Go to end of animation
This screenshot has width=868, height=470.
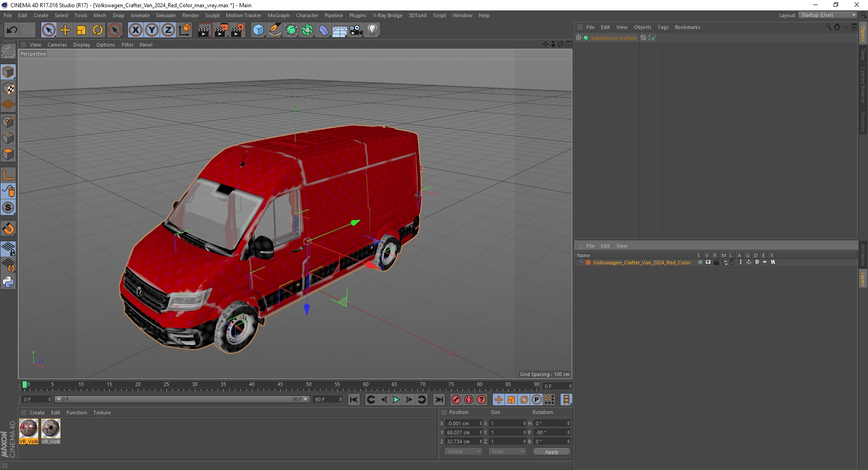pos(439,399)
